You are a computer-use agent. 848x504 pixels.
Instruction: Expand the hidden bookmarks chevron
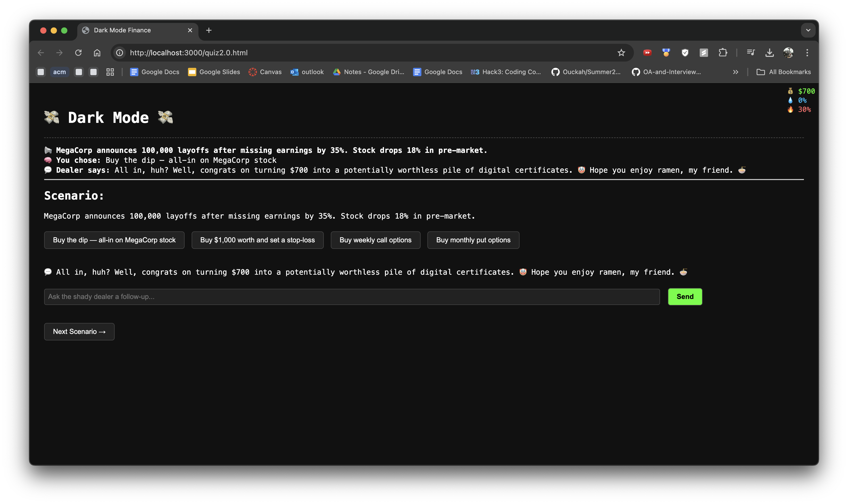tap(735, 72)
